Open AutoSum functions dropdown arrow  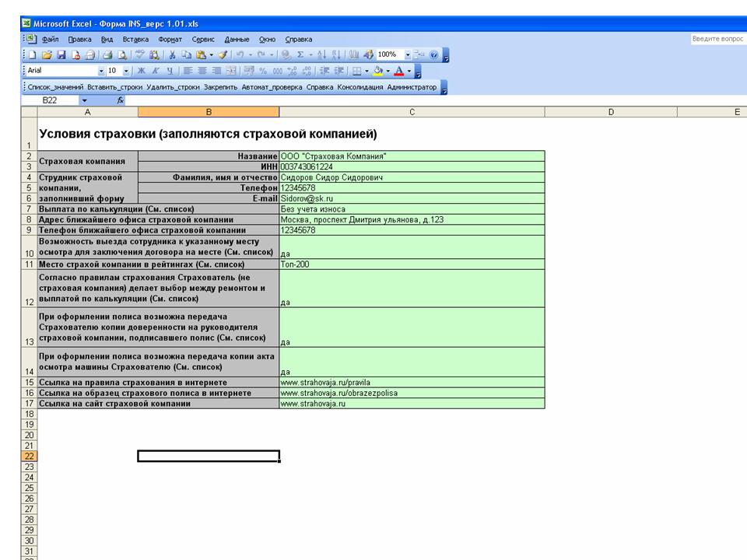tap(310, 54)
